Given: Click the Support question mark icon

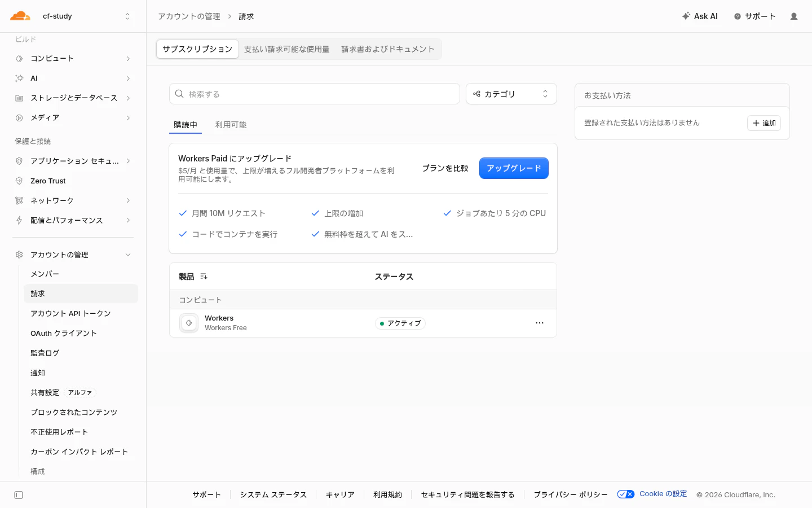Looking at the screenshot, I should (x=738, y=16).
